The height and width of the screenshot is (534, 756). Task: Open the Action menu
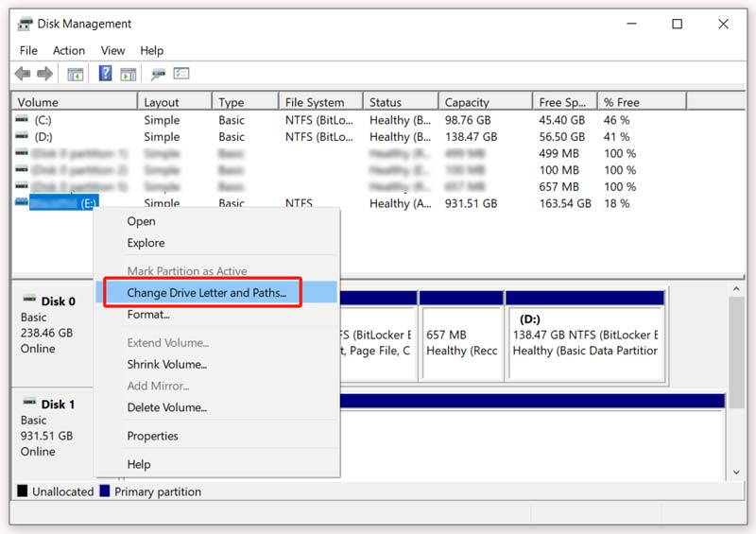tap(69, 50)
